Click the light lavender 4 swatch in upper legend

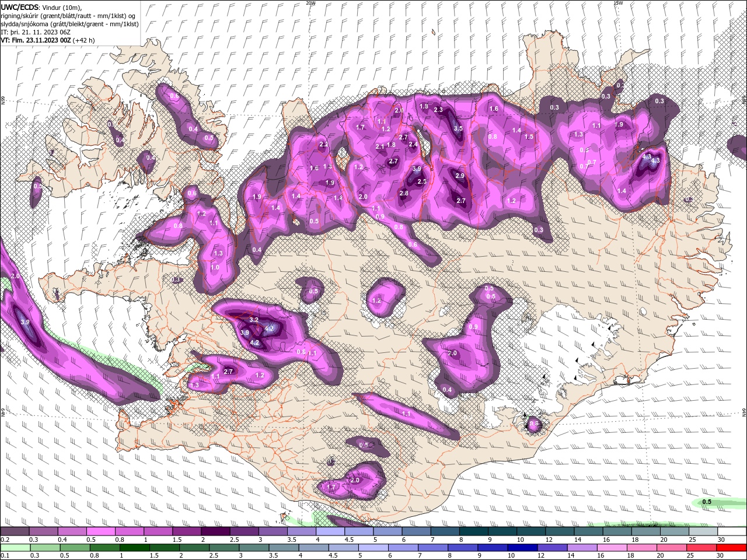(x=330, y=531)
